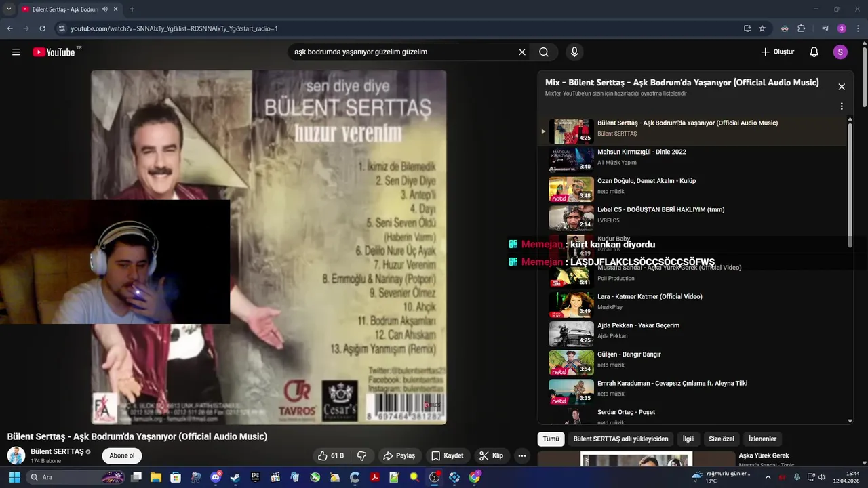Screen dimensions: 868x488
Task: Select Bülent SERTTAŞ adlı yükleyiciden chip
Action: 620,439
